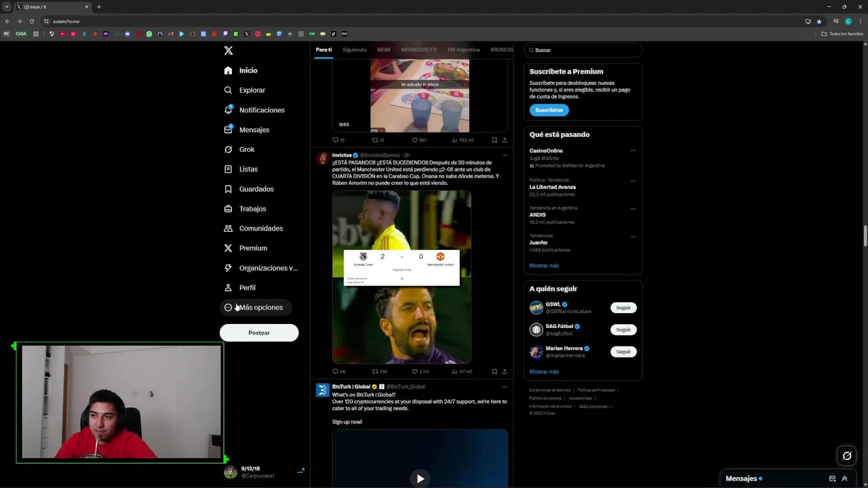Open the Invictos profile avatar
The width and height of the screenshot is (868, 488).
click(x=323, y=159)
